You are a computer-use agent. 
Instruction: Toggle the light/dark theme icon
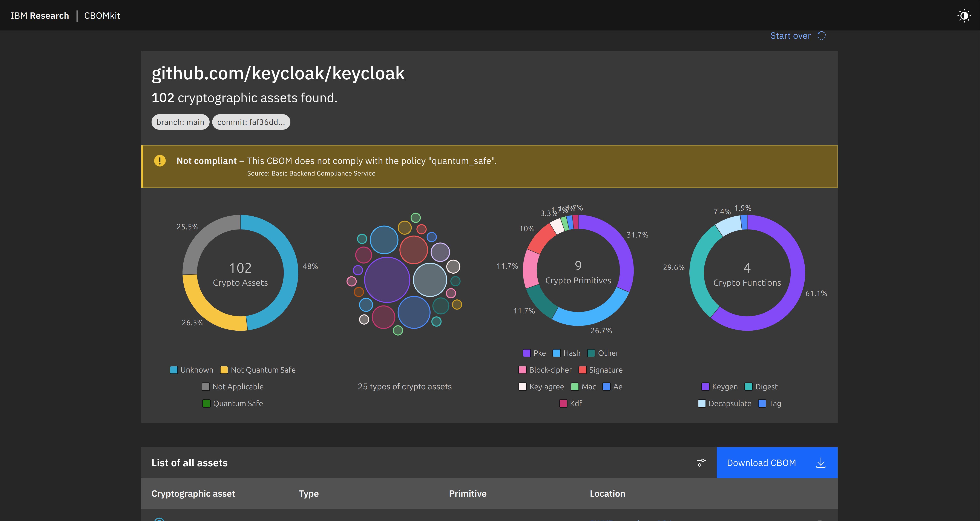(964, 16)
